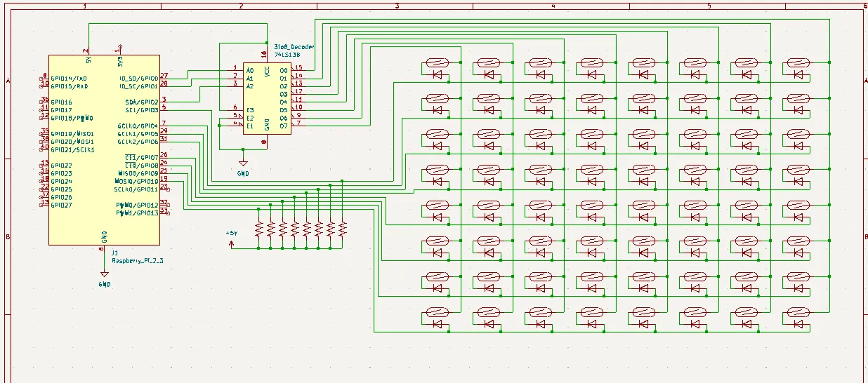Select the bottom-left LED of the matrix
The height and width of the screenshot is (383, 868).
coord(439,324)
